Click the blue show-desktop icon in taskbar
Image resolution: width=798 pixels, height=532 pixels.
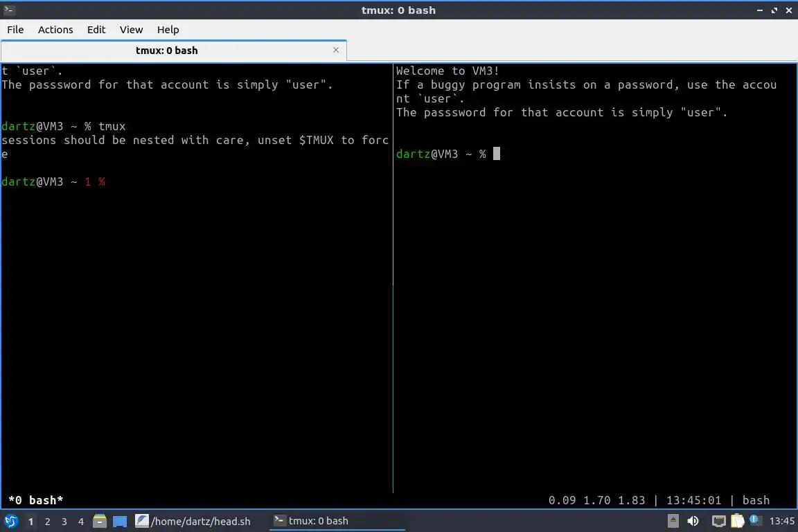[x=120, y=522]
